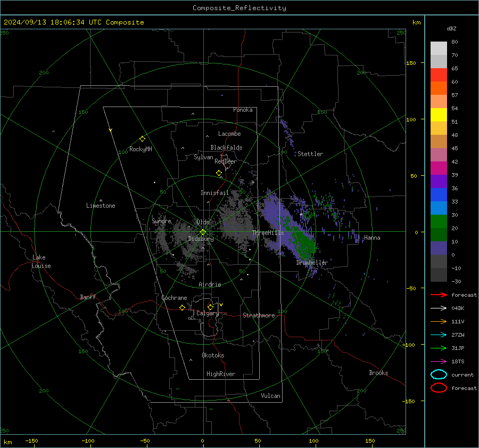Click the 42 dBZ pink swatch
Viewport: 479px width, 448px height.
(x=439, y=154)
